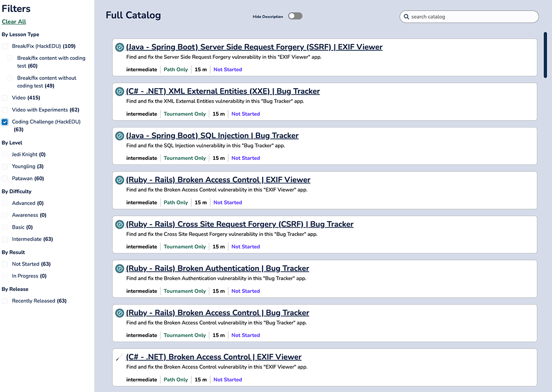Uncheck the Coding Challenge (HackEDU) filter
This screenshot has height=392, width=552.
pos(5,122)
